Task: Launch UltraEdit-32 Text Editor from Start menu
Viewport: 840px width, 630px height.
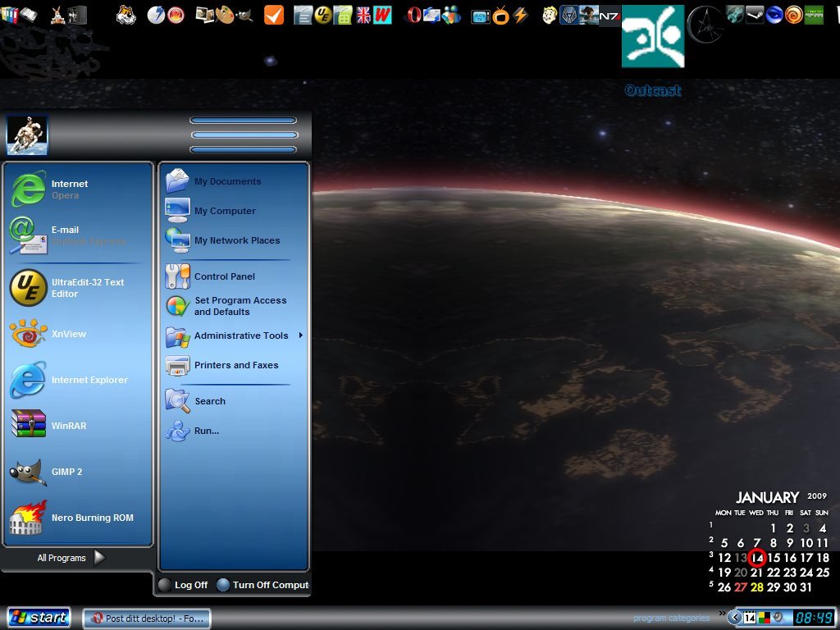Action: pyautogui.click(x=78, y=288)
